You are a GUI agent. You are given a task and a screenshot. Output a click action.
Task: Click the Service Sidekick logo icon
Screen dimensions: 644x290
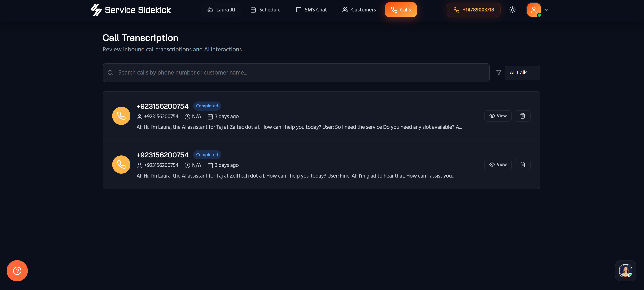pos(96,10)
